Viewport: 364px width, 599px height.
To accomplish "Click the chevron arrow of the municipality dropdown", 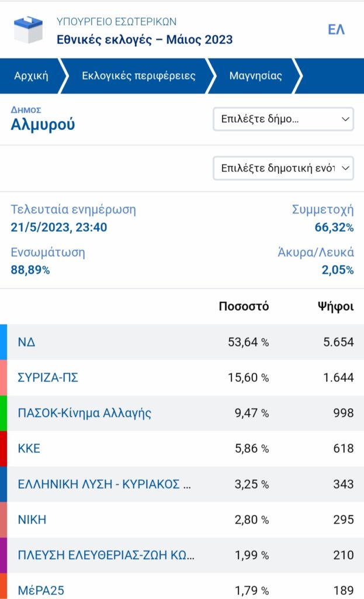I will 344,119.
